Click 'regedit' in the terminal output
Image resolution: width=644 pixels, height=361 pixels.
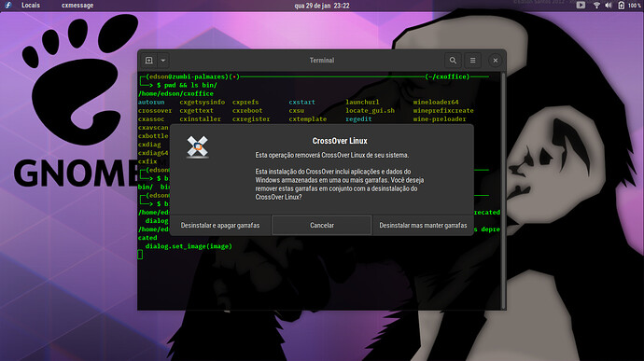358,119
